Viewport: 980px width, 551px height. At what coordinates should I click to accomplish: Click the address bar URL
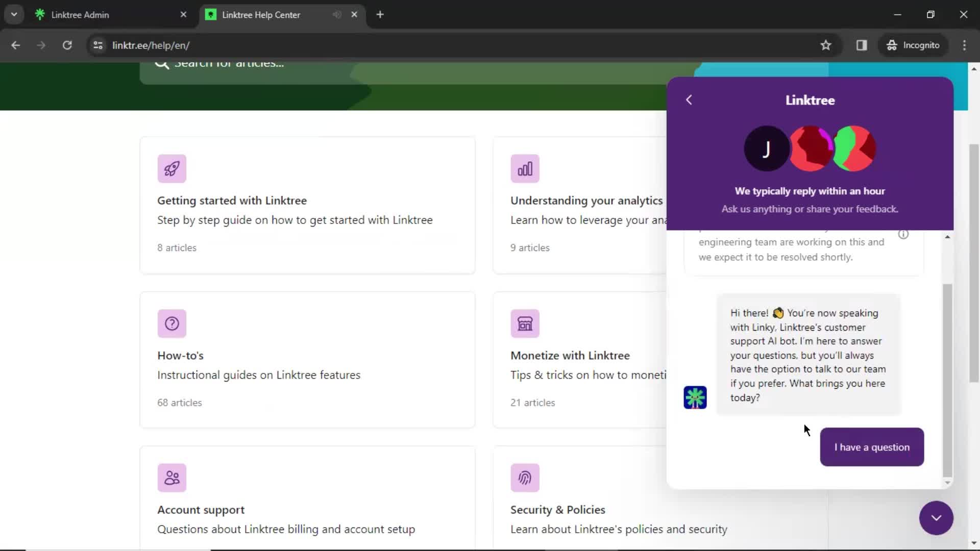151,45
